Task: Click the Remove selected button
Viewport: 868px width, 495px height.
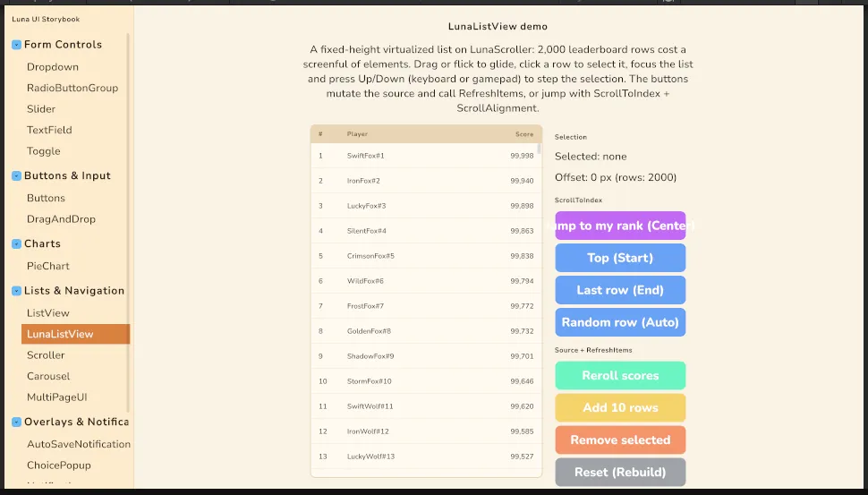Action: tap(620, 440)
